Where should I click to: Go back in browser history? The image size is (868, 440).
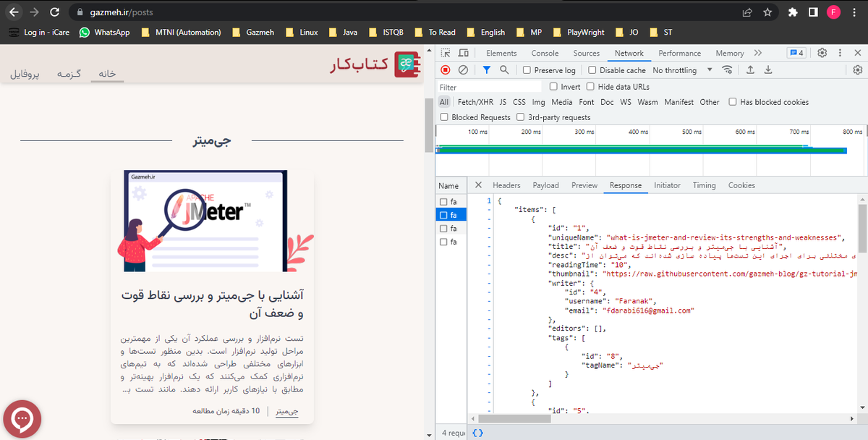pos(14,12)
